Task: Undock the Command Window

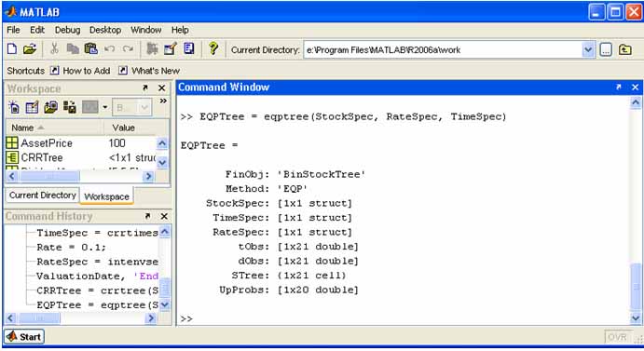Action: tap(619, 87)
